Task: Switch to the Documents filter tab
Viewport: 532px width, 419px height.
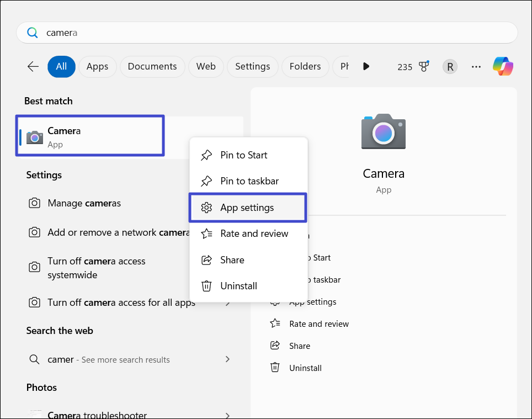Action: [152, 66]
